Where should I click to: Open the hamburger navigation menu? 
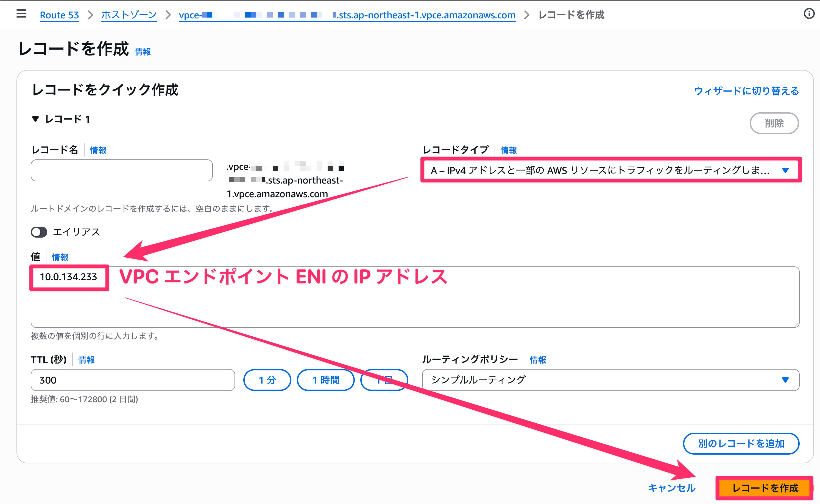click(21, 14)
